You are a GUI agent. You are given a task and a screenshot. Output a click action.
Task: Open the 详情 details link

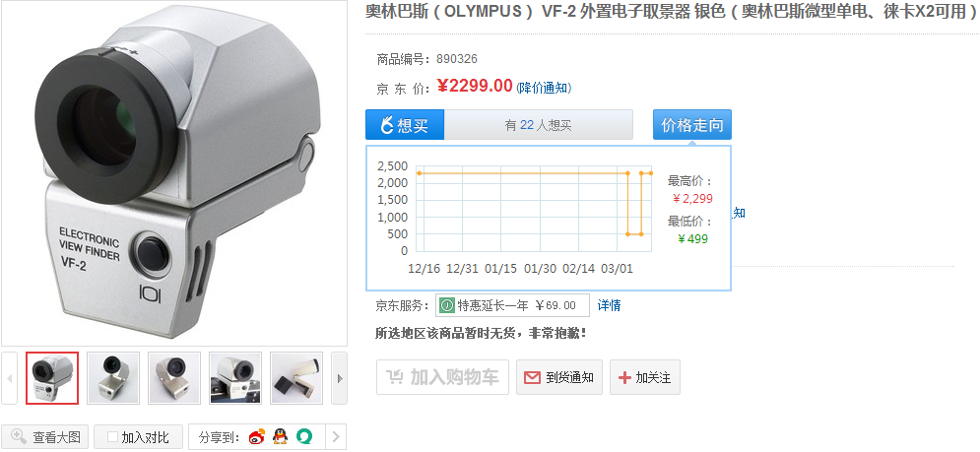[x=609, y=305]
